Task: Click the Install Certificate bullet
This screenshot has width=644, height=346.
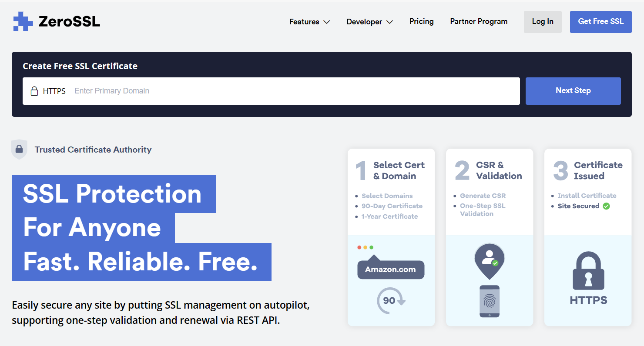Action: [587, 196]
